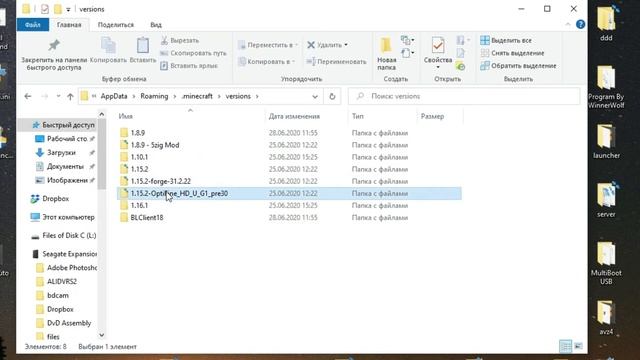
Task: Click the navigation pane scrollbar down arrow
Action: [x=102, y=335]
